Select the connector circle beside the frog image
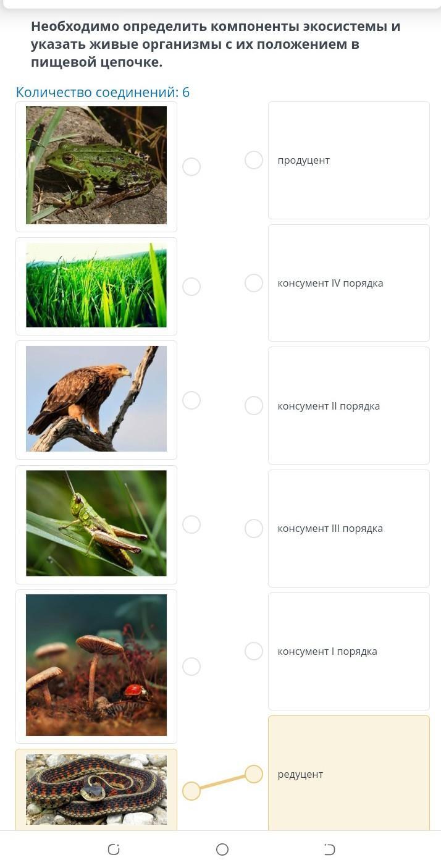Image resolution: width=441 pixels, height=868 pixels. [x=191, y=167]
